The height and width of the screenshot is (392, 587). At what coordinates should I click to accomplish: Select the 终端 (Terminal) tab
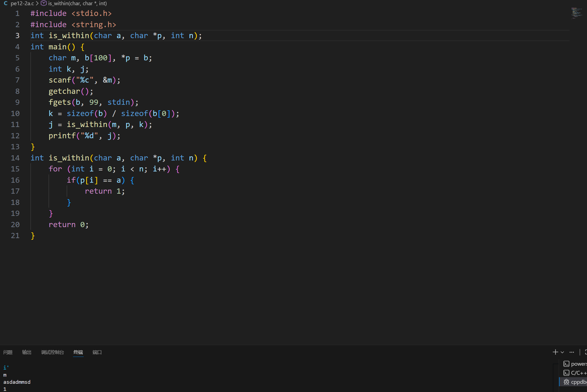[78, 352]
